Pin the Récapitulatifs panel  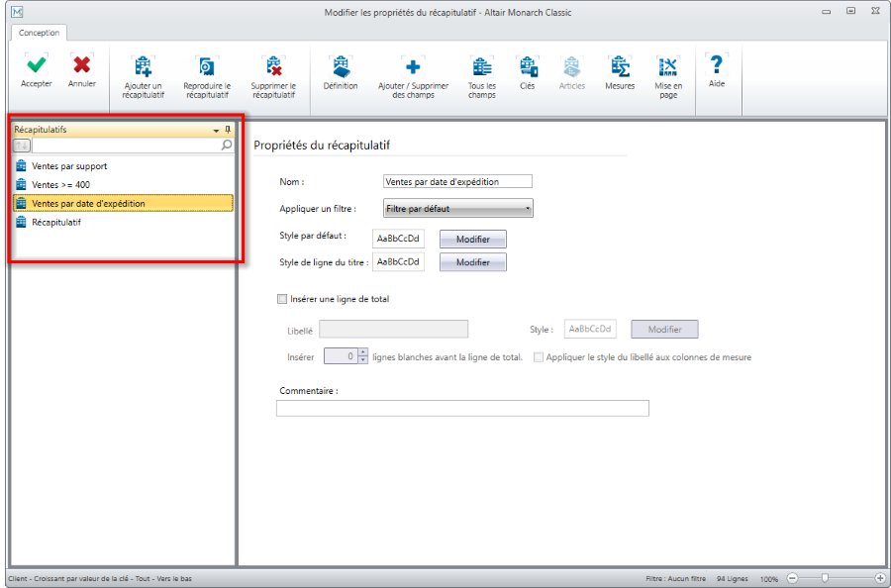click(x=228, y=130)
